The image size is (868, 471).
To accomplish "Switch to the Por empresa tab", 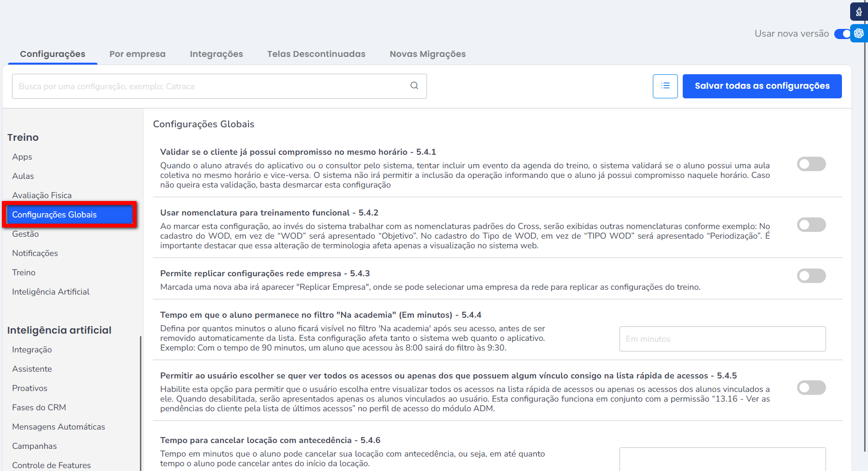I will pyautogui.click(x=137, y=54).
